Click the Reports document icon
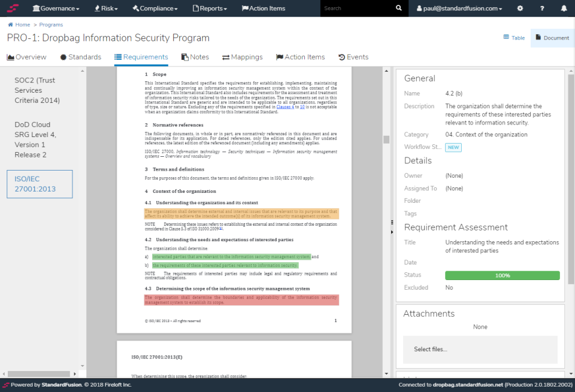The width and height of the screenshot is (575, 392). (195, 8)
